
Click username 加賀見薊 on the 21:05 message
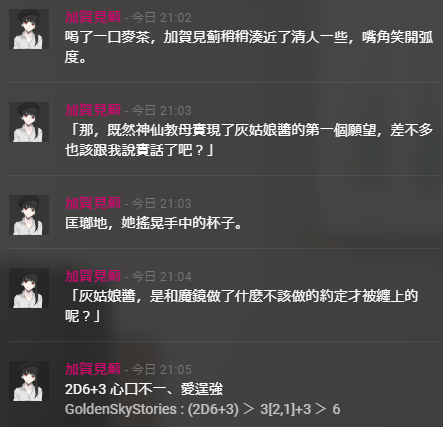click(93, 369)
